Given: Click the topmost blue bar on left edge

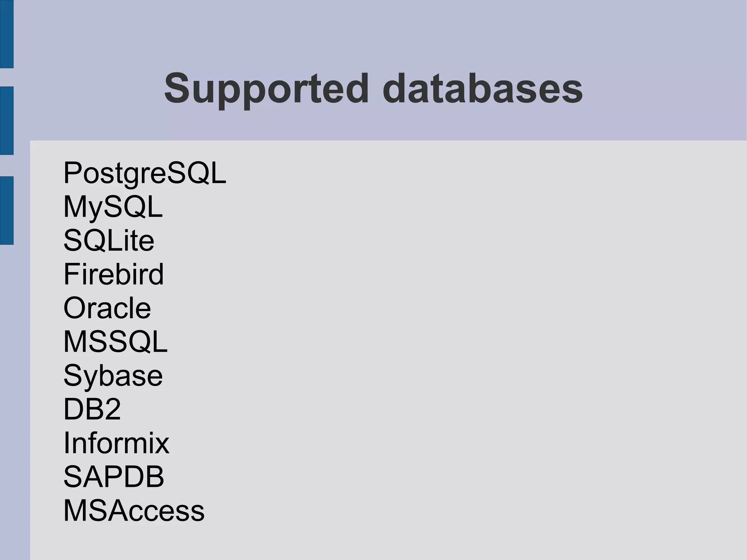Looking at the screenshot, I should (7, 34).
